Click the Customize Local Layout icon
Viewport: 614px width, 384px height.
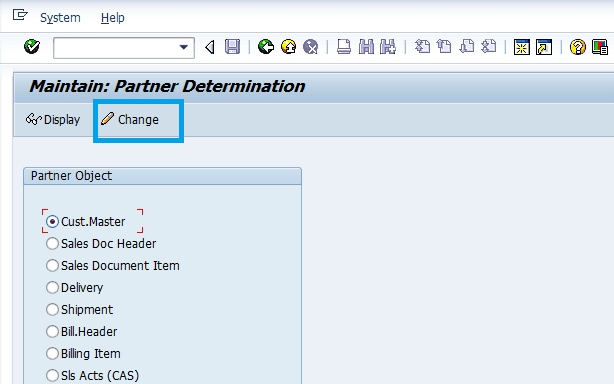(600, 47)
